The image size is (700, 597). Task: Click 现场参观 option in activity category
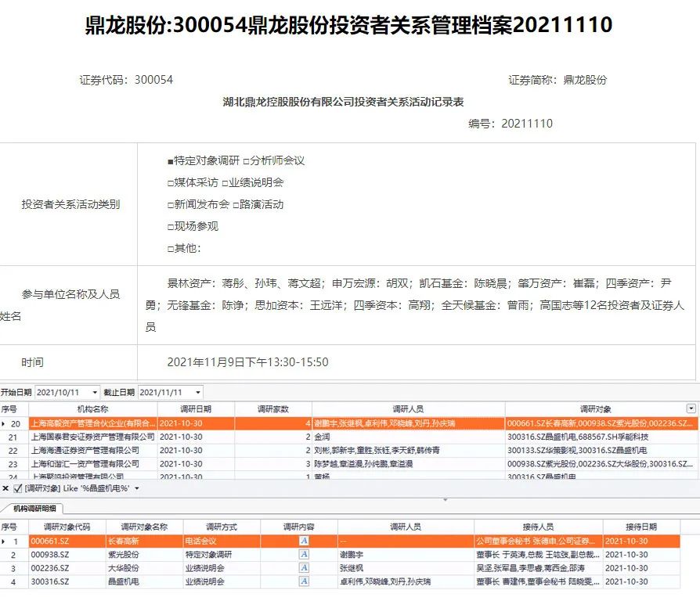tap(193, 227)
